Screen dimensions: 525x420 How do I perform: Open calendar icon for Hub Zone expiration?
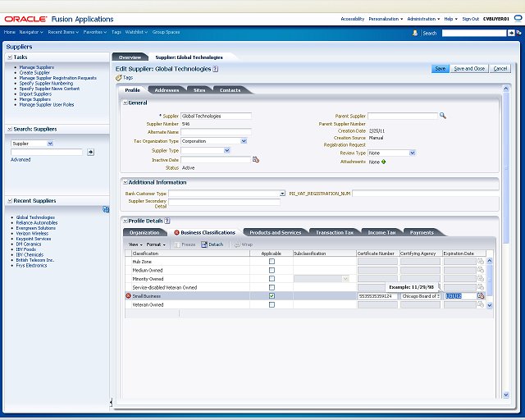[481, 261]
